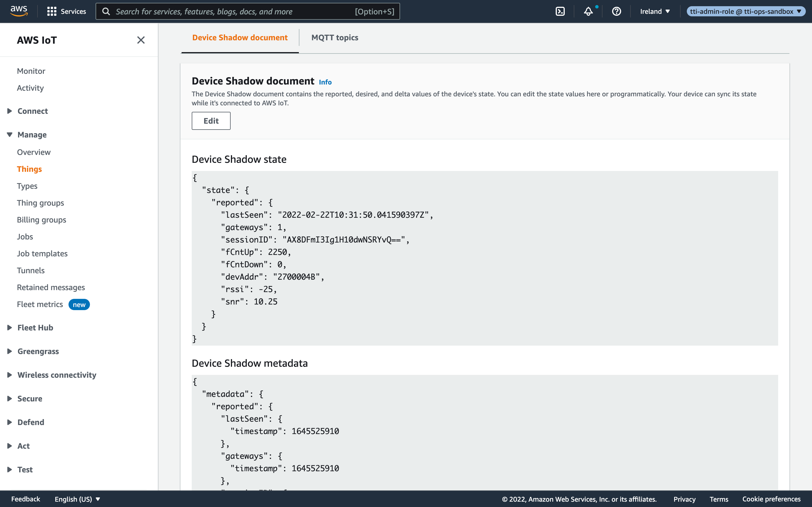Click the search magnifier icon
Screen dimensions: 812x507
(106, 11)
